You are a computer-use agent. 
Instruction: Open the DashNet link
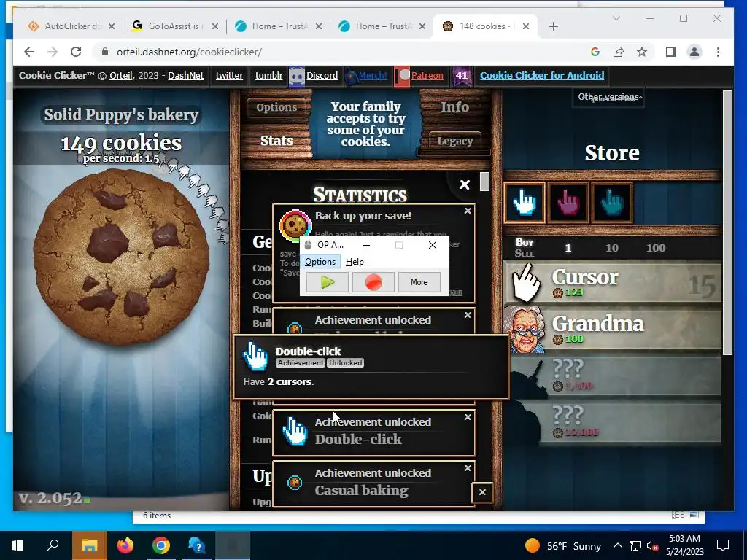click(x=186, y=75)
